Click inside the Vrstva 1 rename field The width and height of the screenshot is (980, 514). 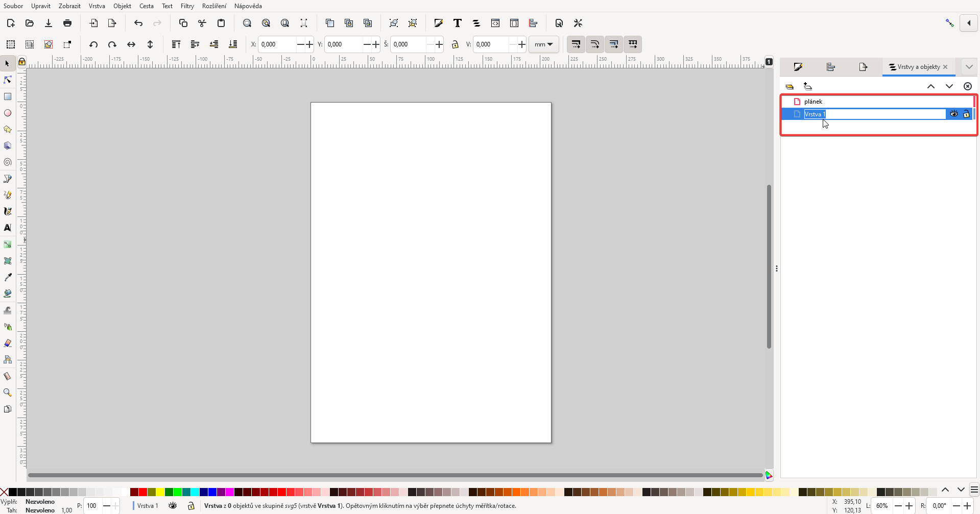[x=873, y=113]
